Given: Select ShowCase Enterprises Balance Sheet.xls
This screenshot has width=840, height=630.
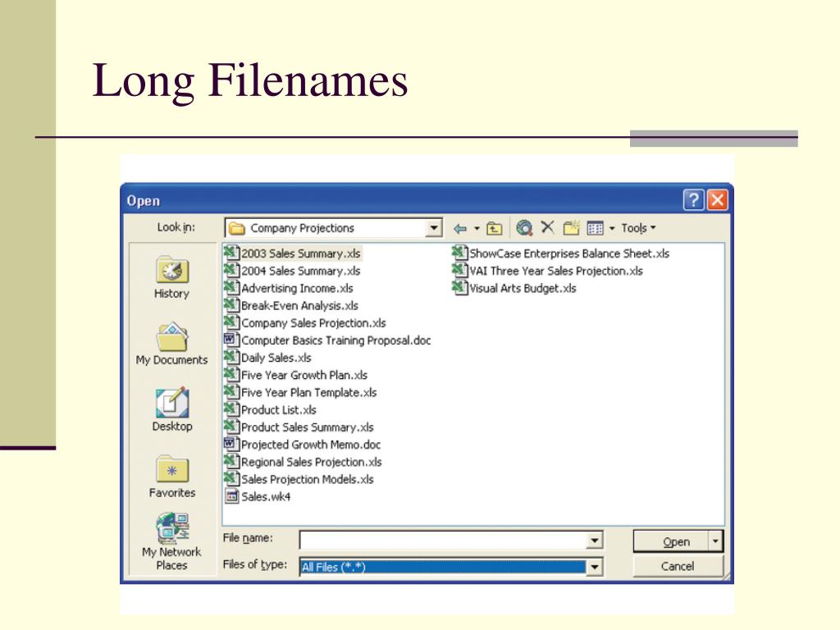Looking at the screenshot, I should click(569, 253).
